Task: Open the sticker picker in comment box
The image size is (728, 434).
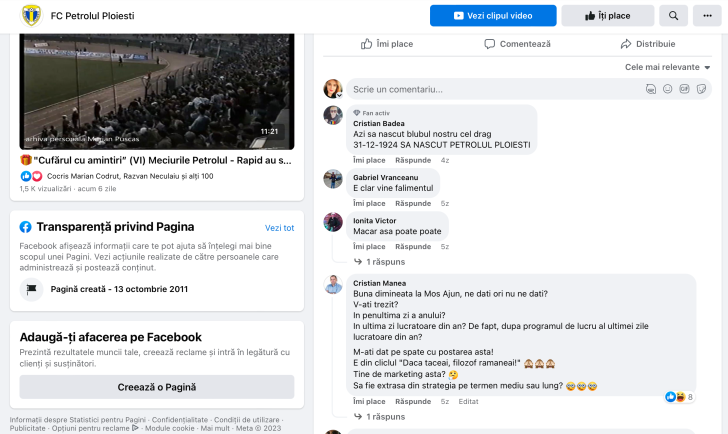Action: [701, 89]
